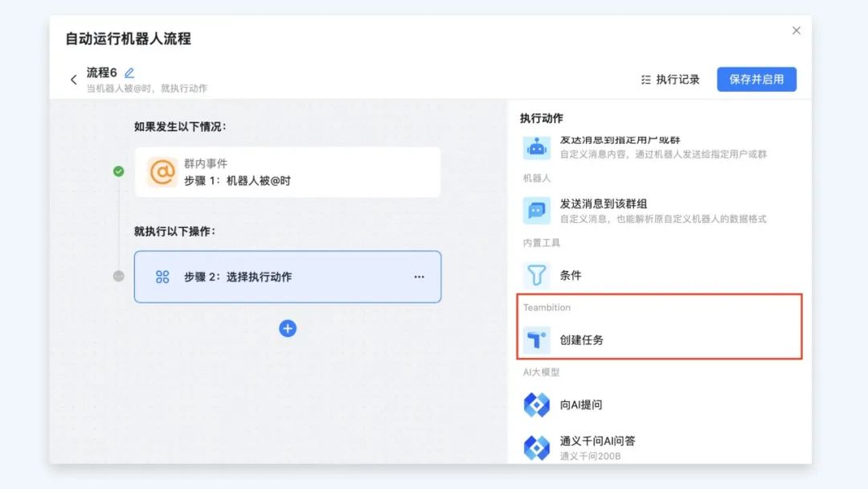The width and height of the screenshot is (868, 489).
Task: Click the Teambition logo icon
Action: click(x=536, y=340)
